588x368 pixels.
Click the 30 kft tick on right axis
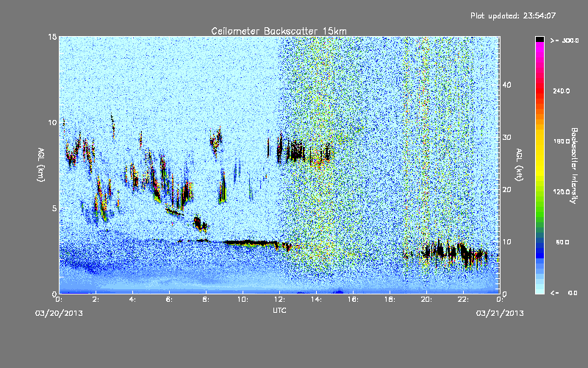(x=506, y=137)
